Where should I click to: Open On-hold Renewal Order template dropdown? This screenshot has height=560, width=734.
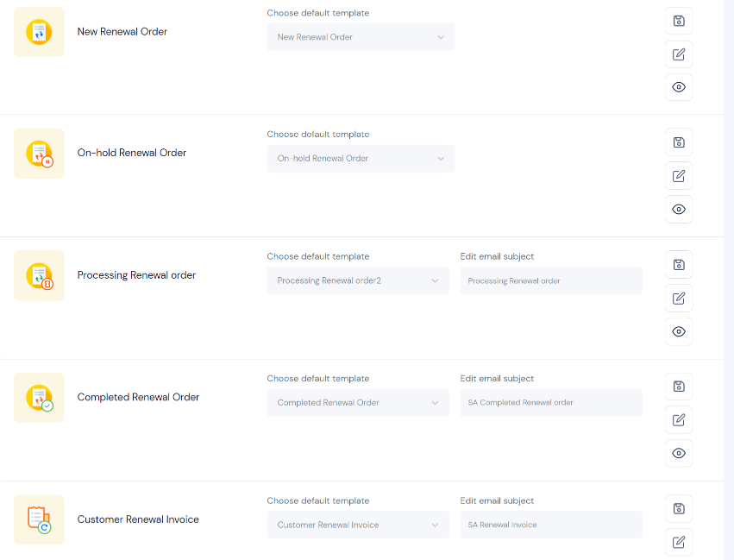tap(361, 159)
